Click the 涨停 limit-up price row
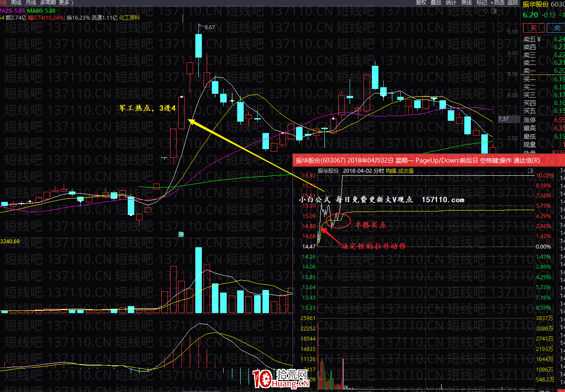Image resolution: width=565 pixels, height=392 pixels. coord(544,120)
